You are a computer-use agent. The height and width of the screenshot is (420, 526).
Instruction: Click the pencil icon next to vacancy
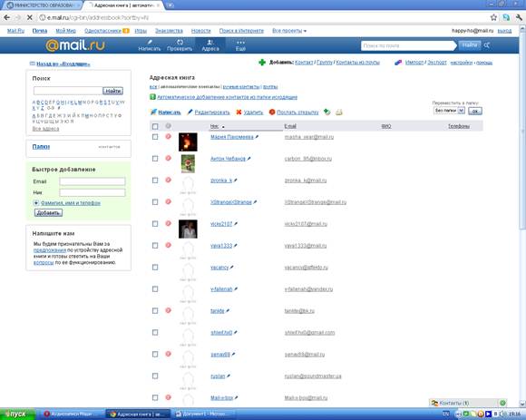[x=232, y=268]
